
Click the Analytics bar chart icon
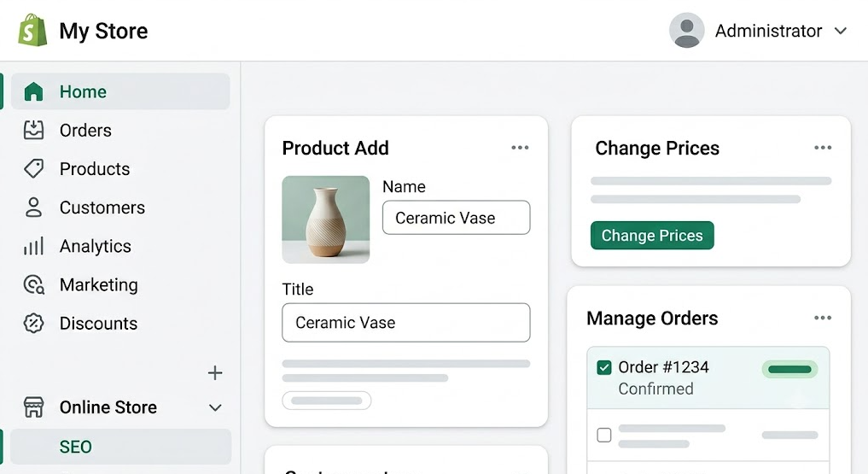coord(34,246)
